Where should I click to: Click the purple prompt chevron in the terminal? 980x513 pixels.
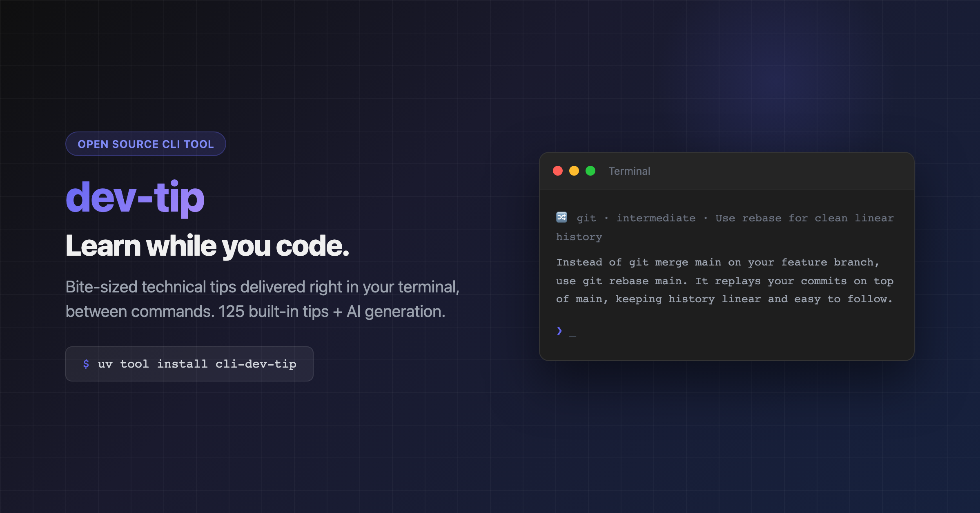559,331
